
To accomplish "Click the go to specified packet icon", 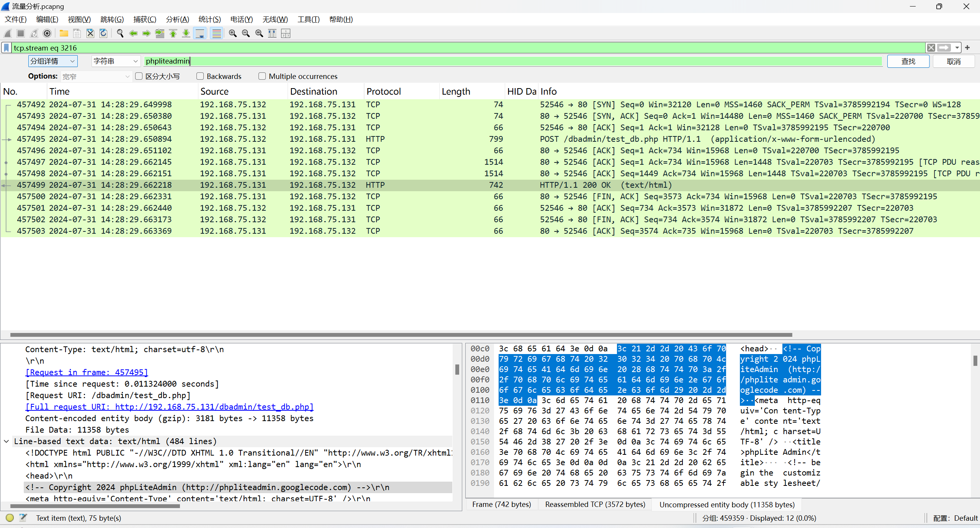I will pos(160,33).
